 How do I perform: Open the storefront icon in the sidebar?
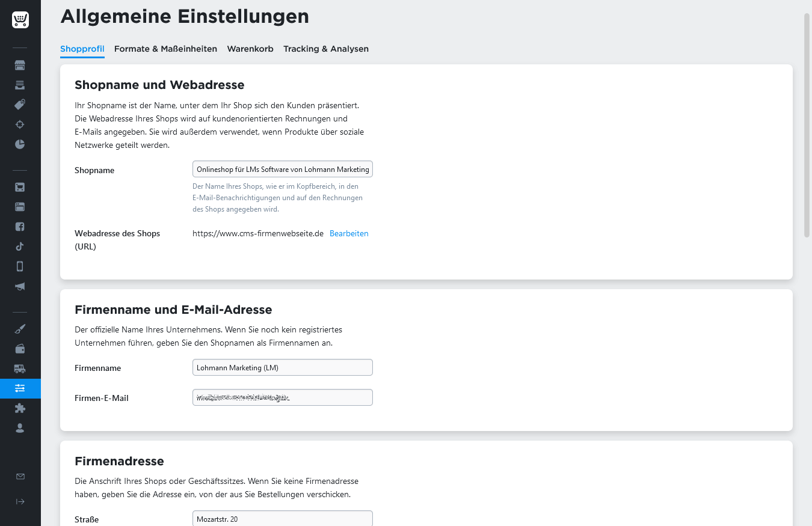(x=20, y=66)
